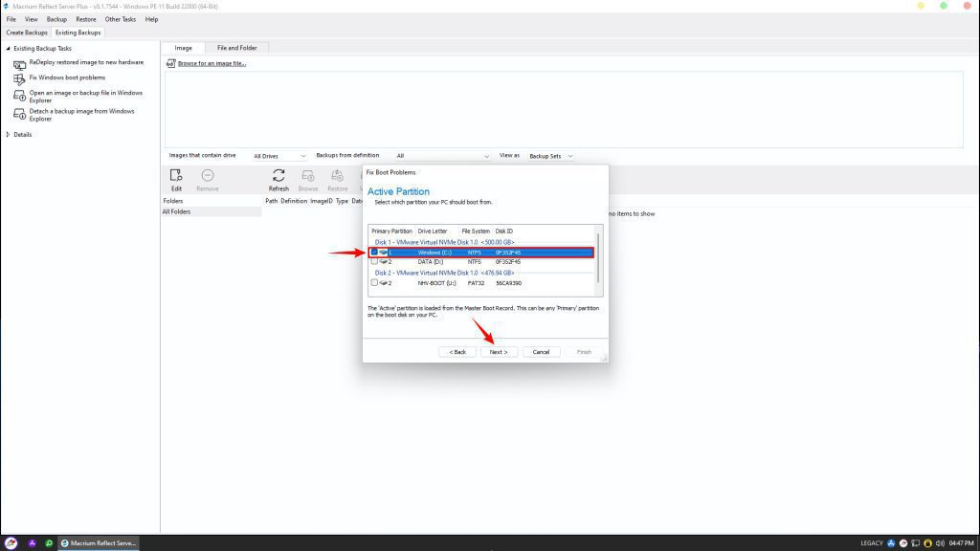Viewport: 980px width, 551px height.
Task: Click the Open image in Windows Explorer icon
Action: [19, 97]
